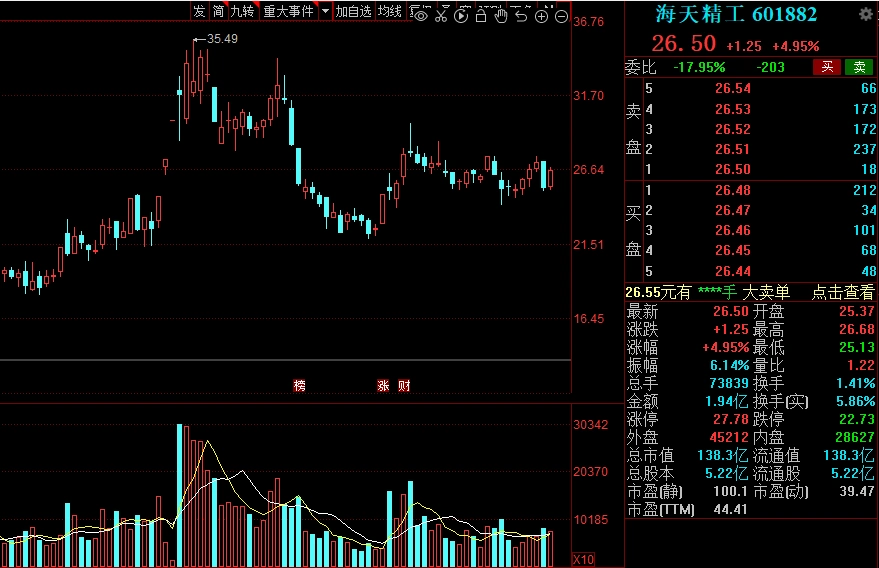Select the scissors cut tool
This screenshot has height=568, width=879.
(x=441, y=14)
